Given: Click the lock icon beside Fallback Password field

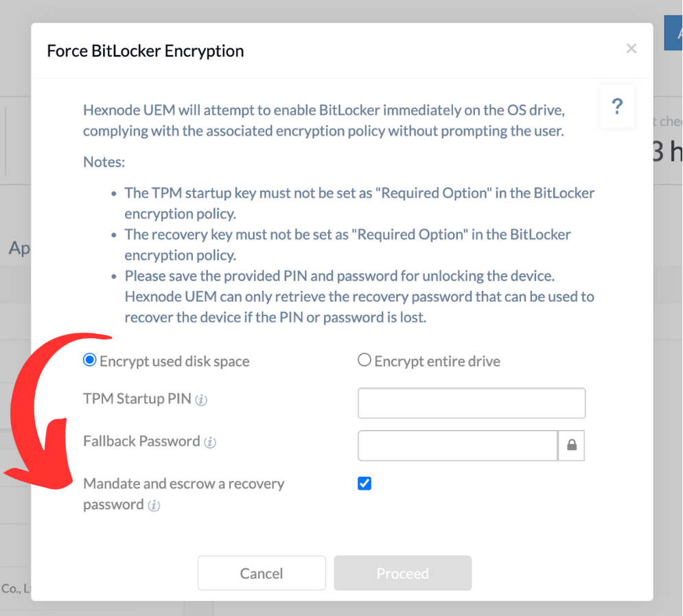Looking at the screenshot, I should (571, 445).
